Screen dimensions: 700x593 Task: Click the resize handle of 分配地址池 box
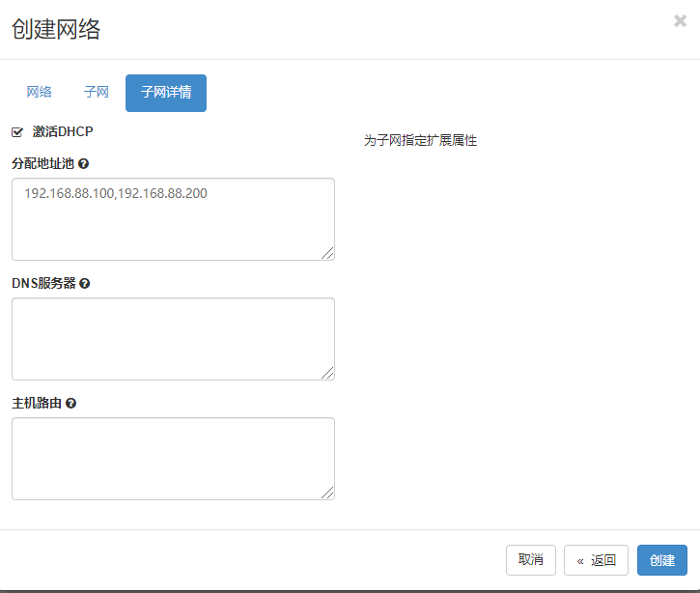pos(328,254)
